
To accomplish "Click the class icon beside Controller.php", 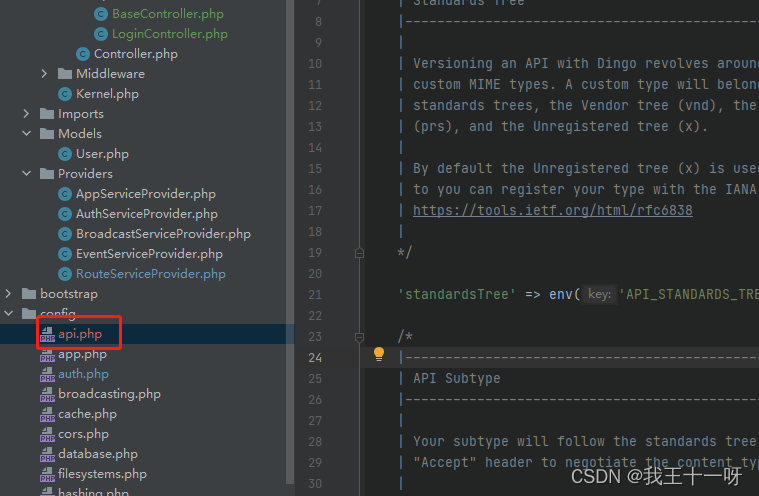I will [x=83, y=54].
